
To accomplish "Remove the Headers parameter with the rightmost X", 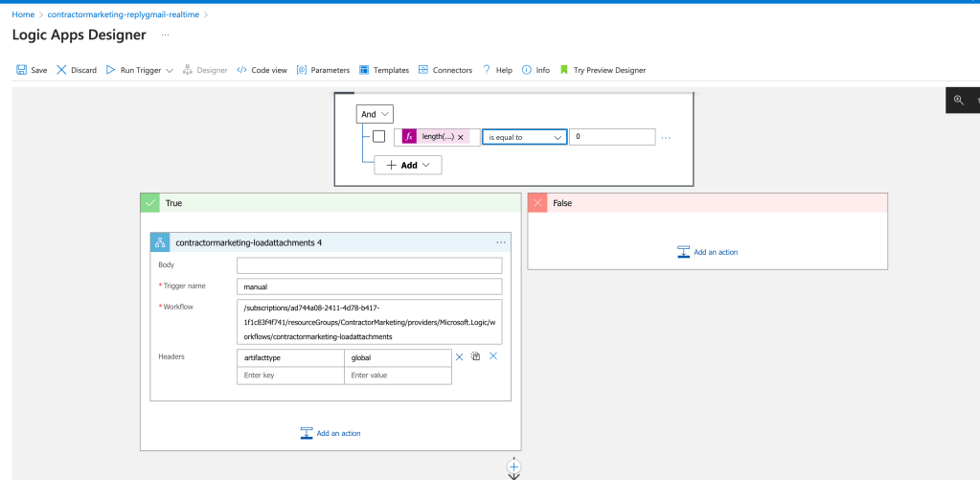I will click(493, 356).
